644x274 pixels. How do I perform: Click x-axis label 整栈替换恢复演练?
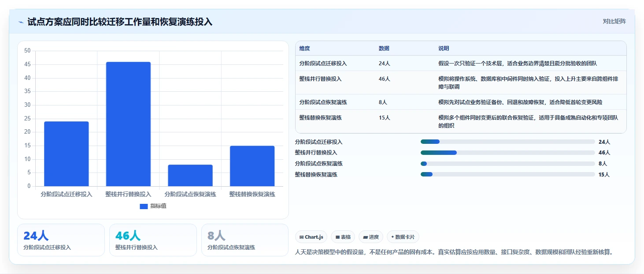pos(252,194)
